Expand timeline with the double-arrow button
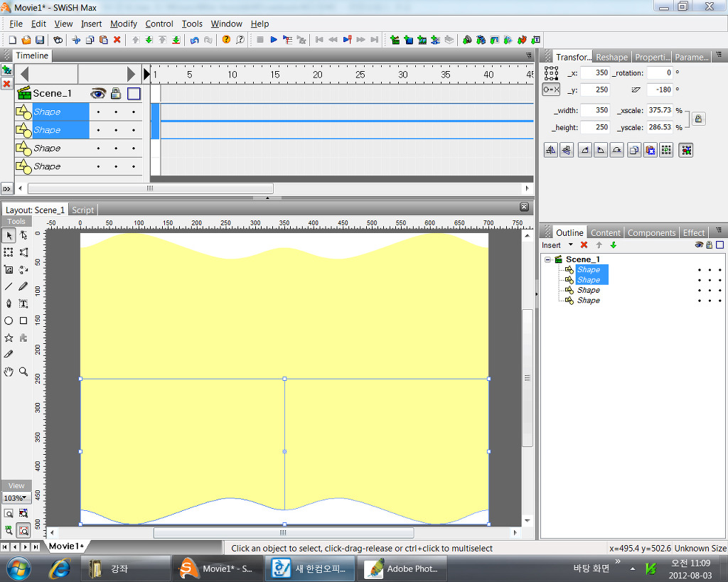The height and width of the screenshot is (582, 728). pyautogui.click(x=6, y=189)
